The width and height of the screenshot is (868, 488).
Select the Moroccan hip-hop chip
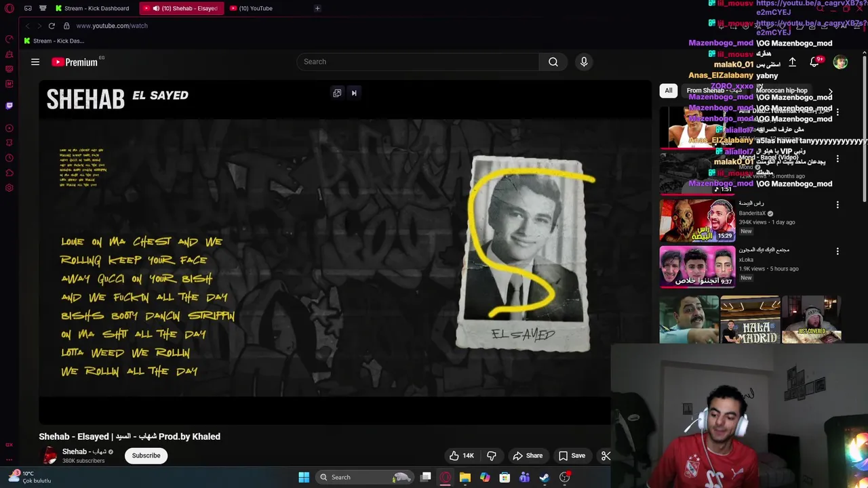point(782,90)
